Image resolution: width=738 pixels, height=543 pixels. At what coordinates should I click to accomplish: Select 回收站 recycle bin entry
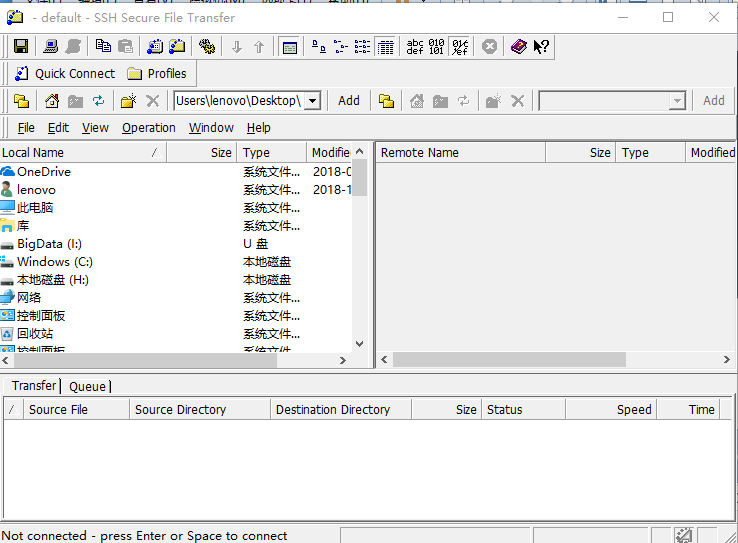27,334
